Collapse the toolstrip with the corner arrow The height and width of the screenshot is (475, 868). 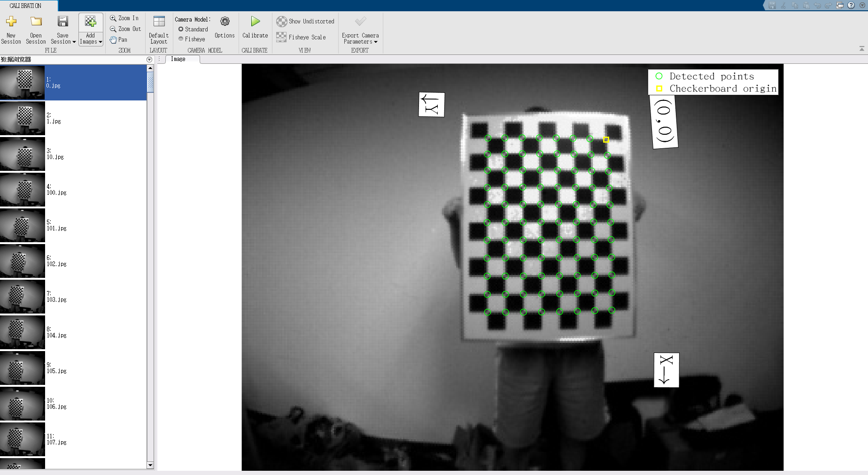pyautogui.click(x=861, y=48)
